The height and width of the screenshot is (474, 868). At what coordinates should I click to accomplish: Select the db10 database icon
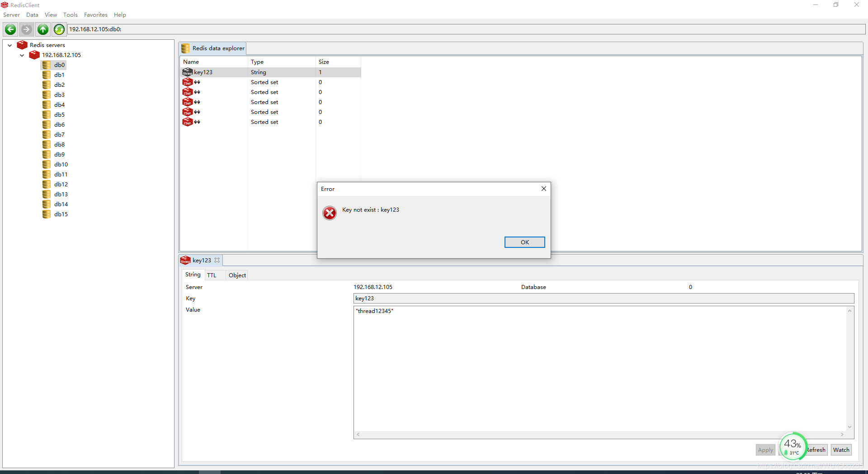pos(47,164)
